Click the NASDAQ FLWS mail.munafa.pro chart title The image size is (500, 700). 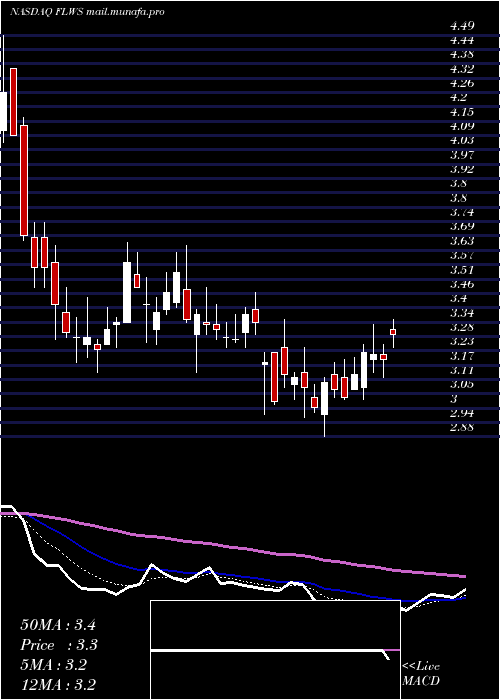(x=87, y=12)
